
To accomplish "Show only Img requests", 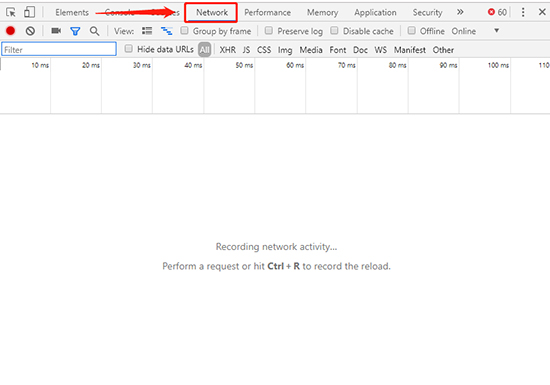I will coord(285,50).
